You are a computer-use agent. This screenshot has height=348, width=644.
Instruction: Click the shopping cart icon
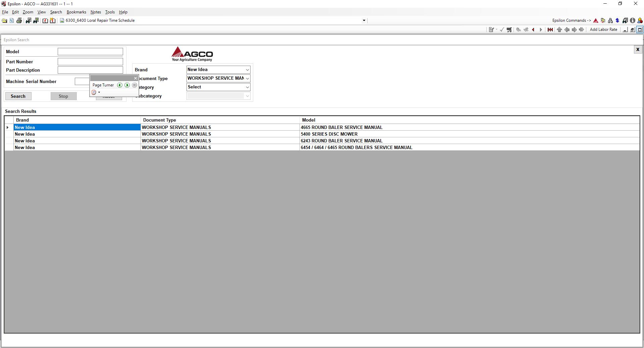[509, 29]
